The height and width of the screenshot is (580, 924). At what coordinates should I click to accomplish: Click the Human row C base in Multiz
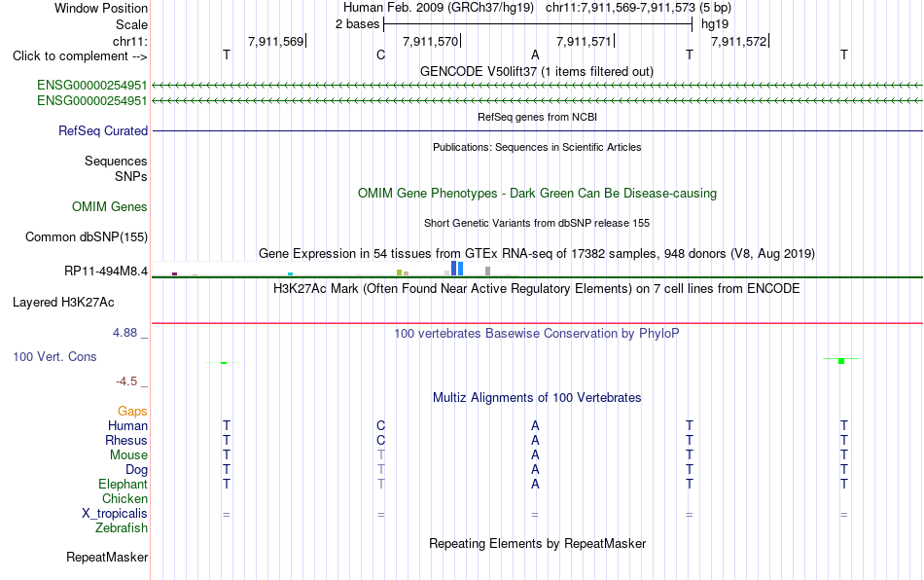tap(380, 425)
